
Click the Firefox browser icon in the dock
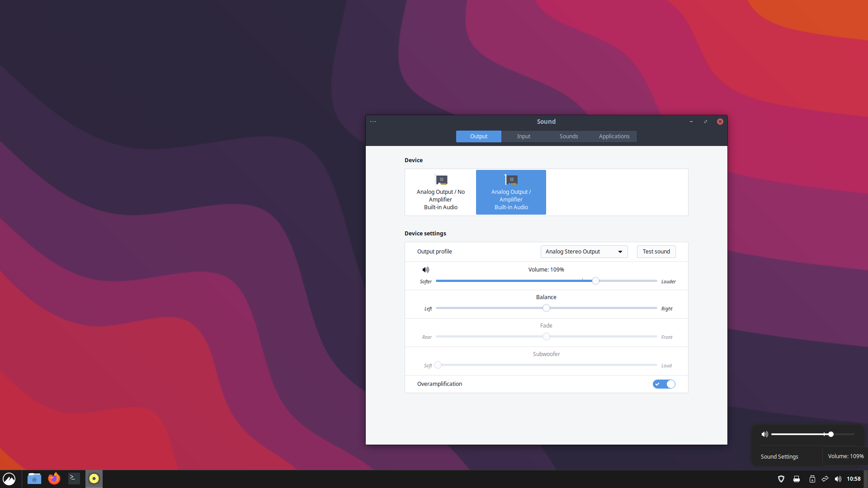53,479
